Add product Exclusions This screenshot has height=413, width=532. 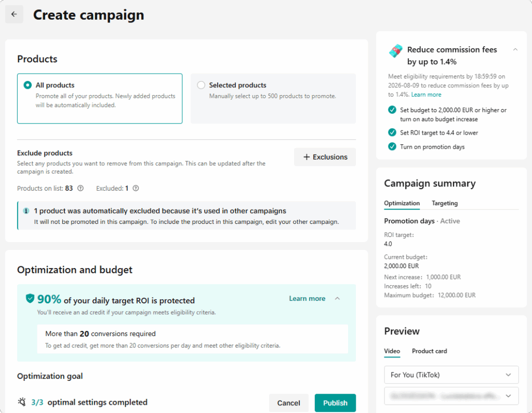(325, 157)
